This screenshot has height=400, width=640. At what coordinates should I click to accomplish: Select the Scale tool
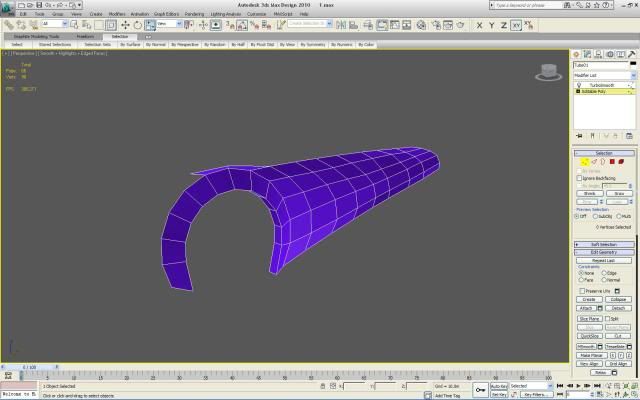(150, 25)
